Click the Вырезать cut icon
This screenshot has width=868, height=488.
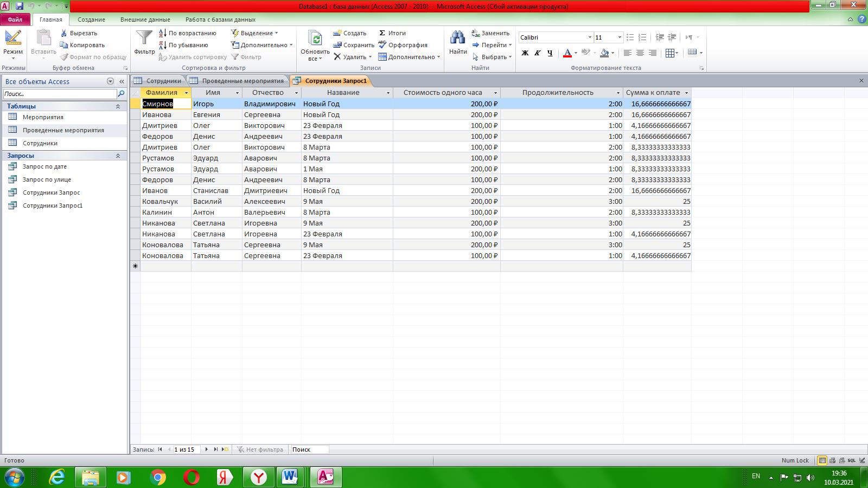(x=64, y=33)
